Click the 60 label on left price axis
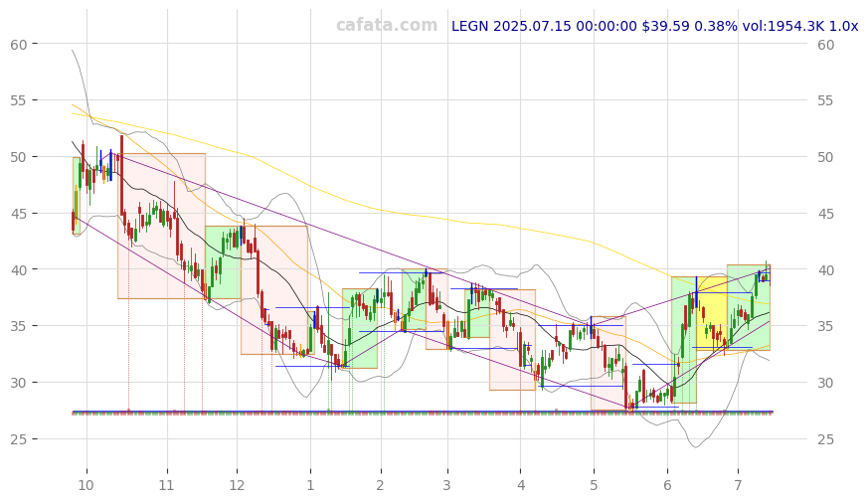The image size is (868, 502). coord(18,45)
